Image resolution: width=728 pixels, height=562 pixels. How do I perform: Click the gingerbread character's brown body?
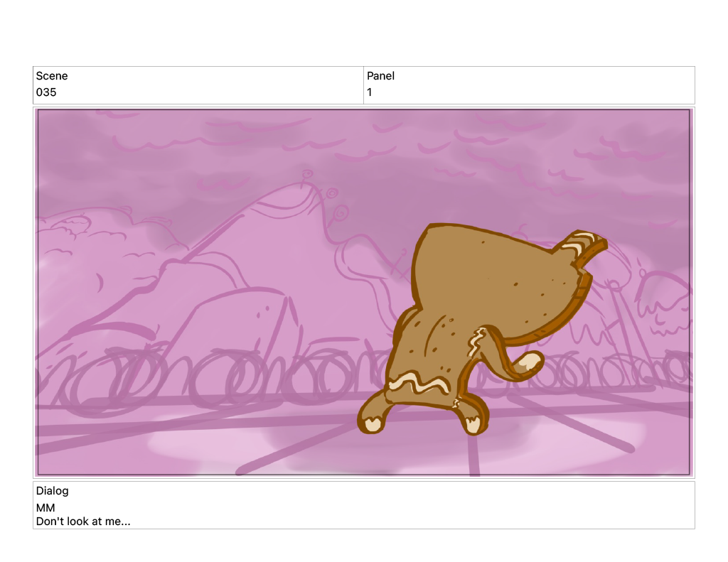[491, 284]
